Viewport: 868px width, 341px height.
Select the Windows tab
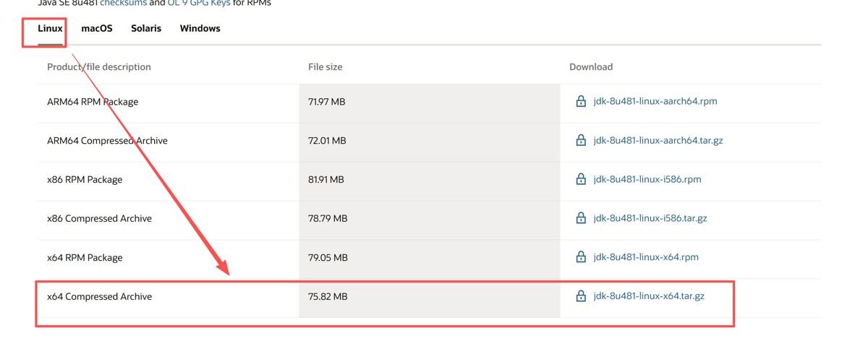200,29
